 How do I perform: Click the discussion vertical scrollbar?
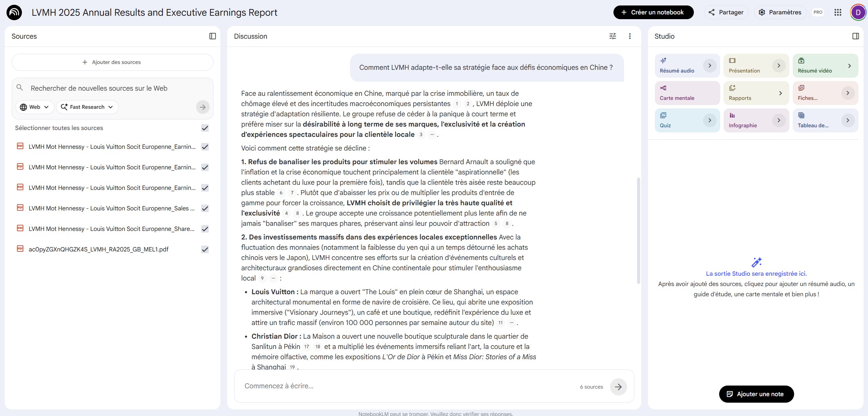(x=638, y=230)
